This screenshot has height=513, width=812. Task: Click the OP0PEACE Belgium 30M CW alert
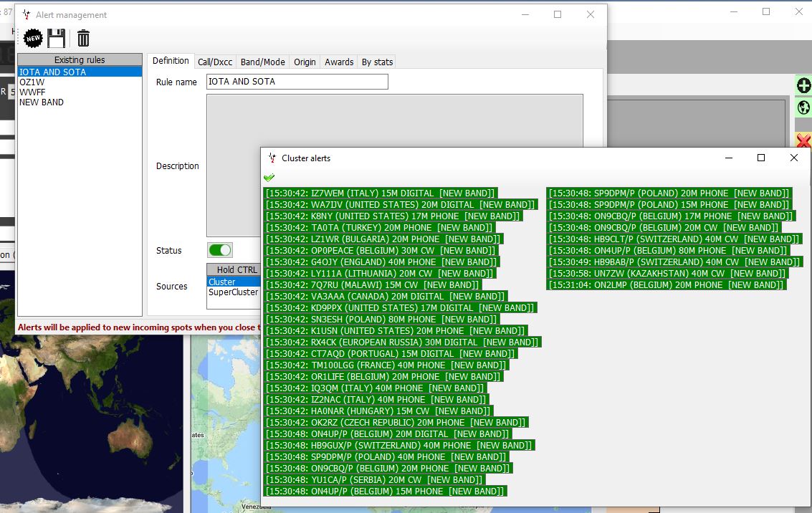[x=381, y=250]
